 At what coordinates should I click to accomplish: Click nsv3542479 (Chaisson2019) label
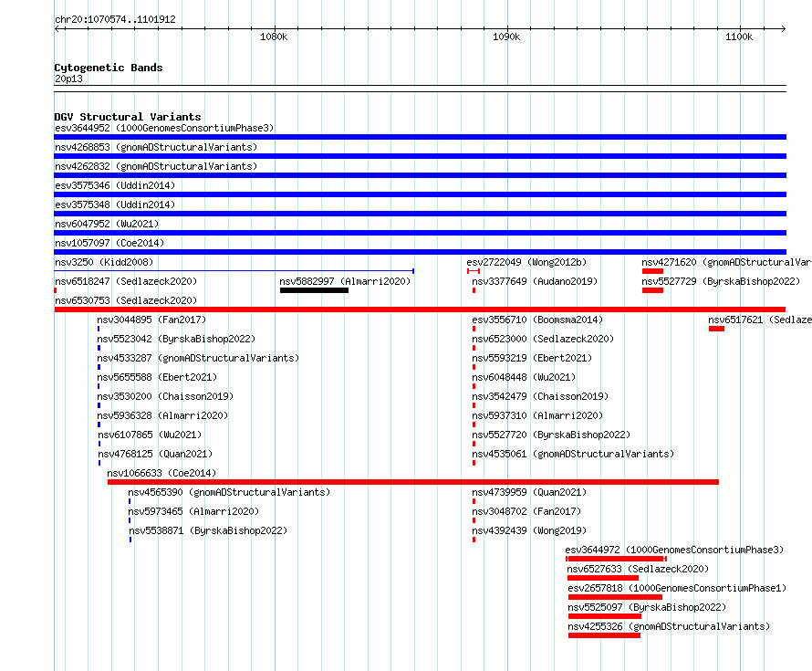[540, 396]
